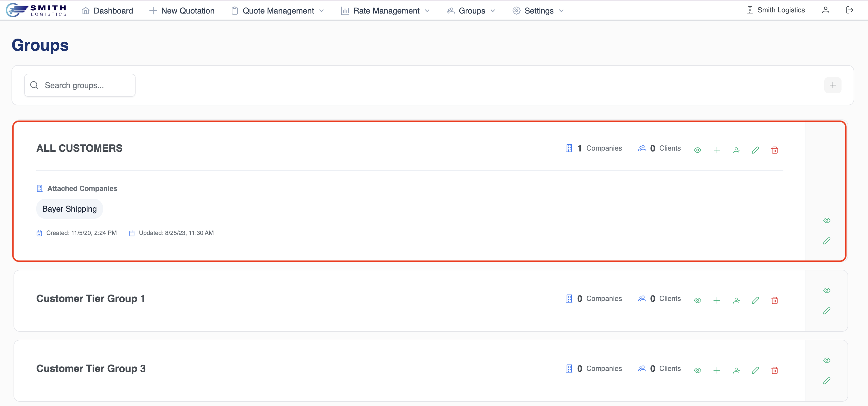The width and height of the screenshot is (868, 406).
Task: Click eye icon in Customer Tier Group 1 row
Action: coord(698,300)
